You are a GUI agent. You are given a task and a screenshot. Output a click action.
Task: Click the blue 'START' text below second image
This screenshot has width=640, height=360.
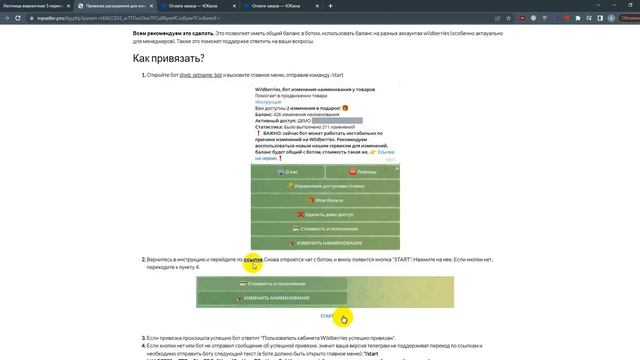(327, 316)
